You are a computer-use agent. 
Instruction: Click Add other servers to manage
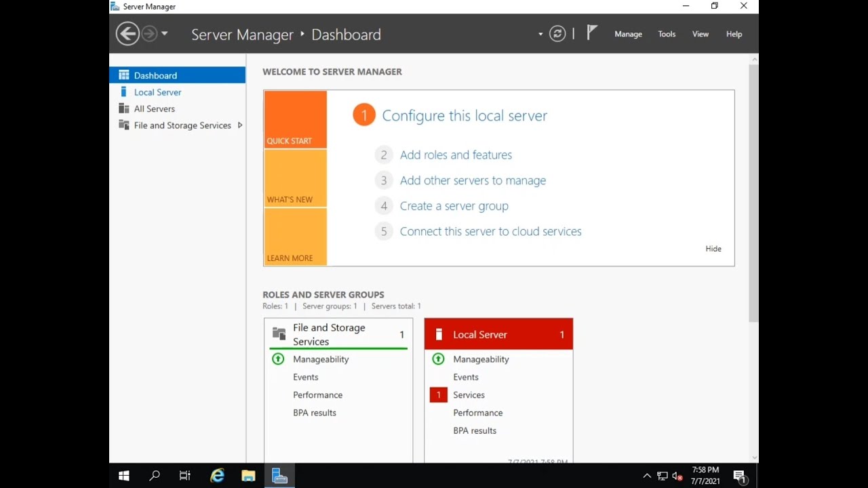pyautogui.click(x=473, y=180)
